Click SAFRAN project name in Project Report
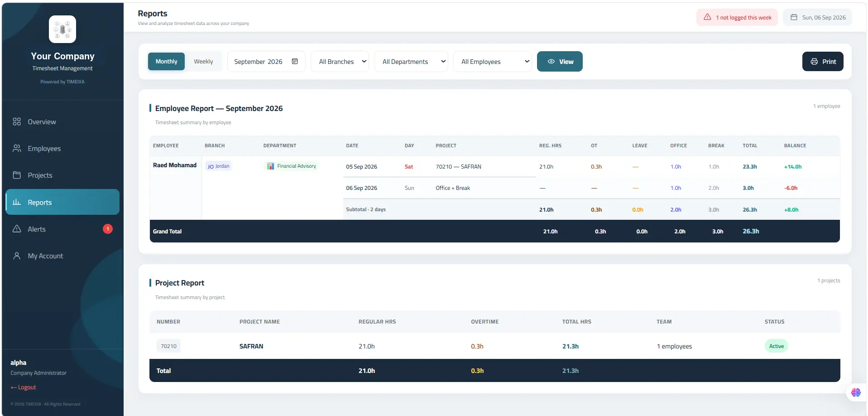 251,346
